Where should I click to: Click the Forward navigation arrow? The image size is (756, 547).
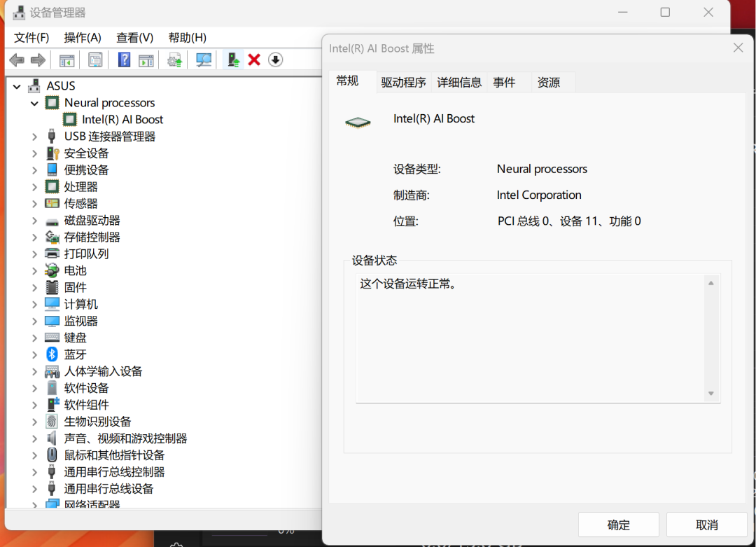click(37, 60)
